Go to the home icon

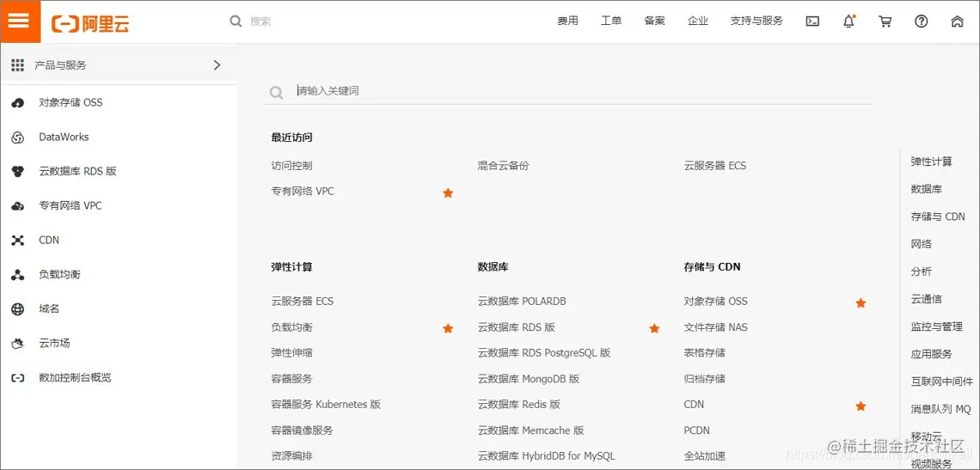click(957, 21)
